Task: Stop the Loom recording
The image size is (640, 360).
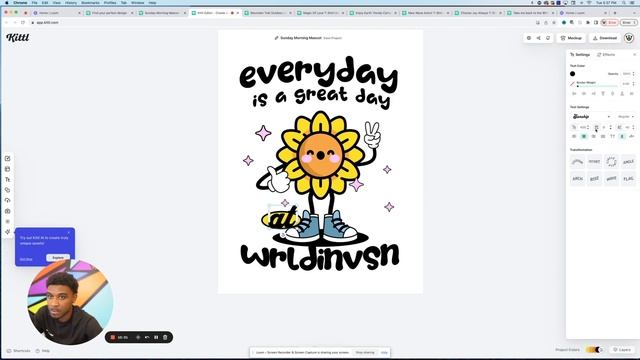Action: click(x=113, y=338)
